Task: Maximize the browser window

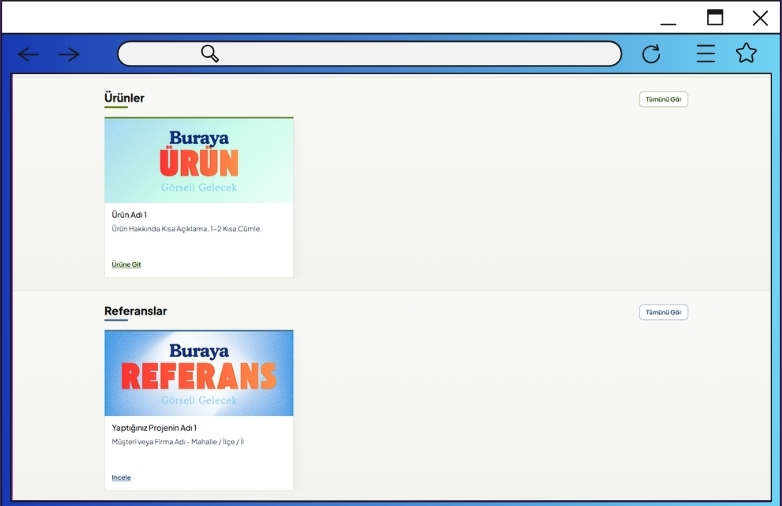Action: pyautogui.click(x=715, y=17)
